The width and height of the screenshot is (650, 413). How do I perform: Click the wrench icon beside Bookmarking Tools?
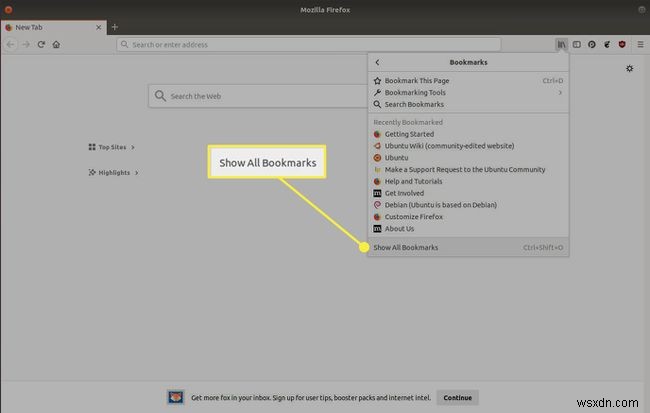click(x=377, y=92)
